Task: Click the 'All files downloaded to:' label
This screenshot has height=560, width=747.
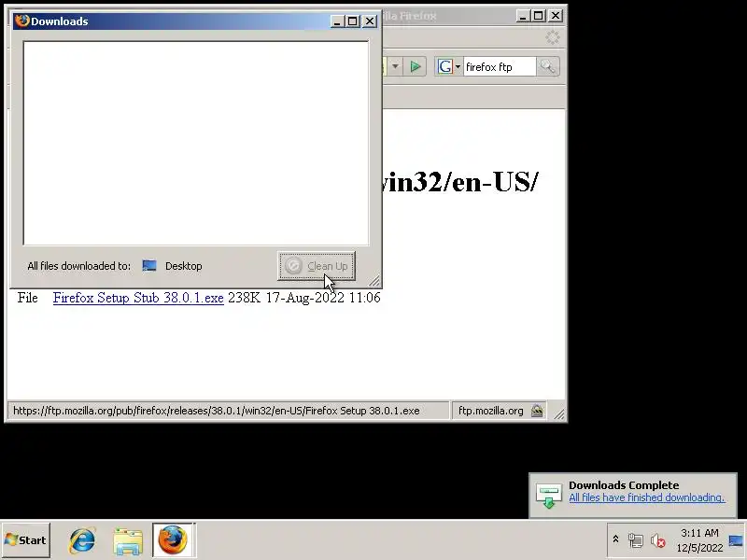Action: click(78, 266)
